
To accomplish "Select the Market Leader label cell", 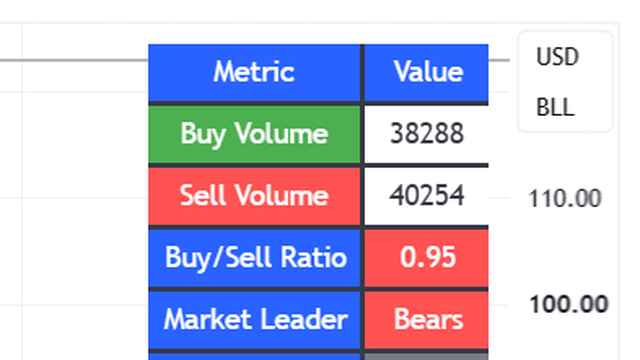I will pyautogui.click(x=254, y=320).
